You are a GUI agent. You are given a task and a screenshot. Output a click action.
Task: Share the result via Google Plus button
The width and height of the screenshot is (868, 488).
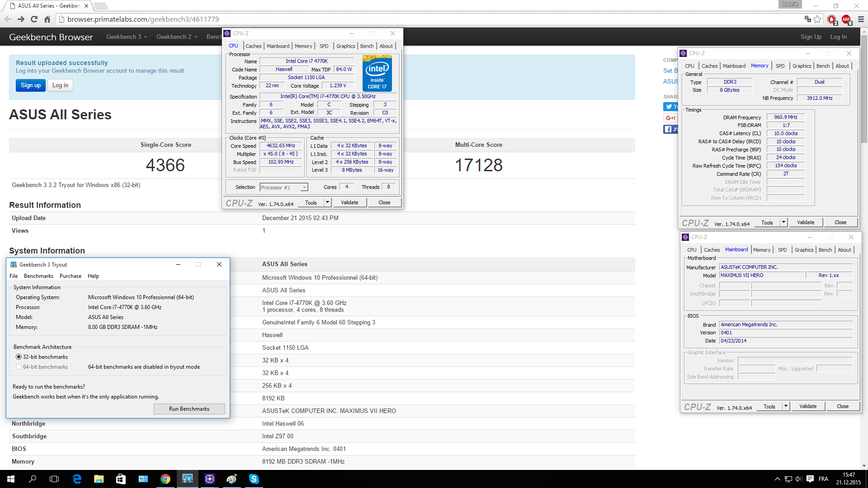click(670, 118)
